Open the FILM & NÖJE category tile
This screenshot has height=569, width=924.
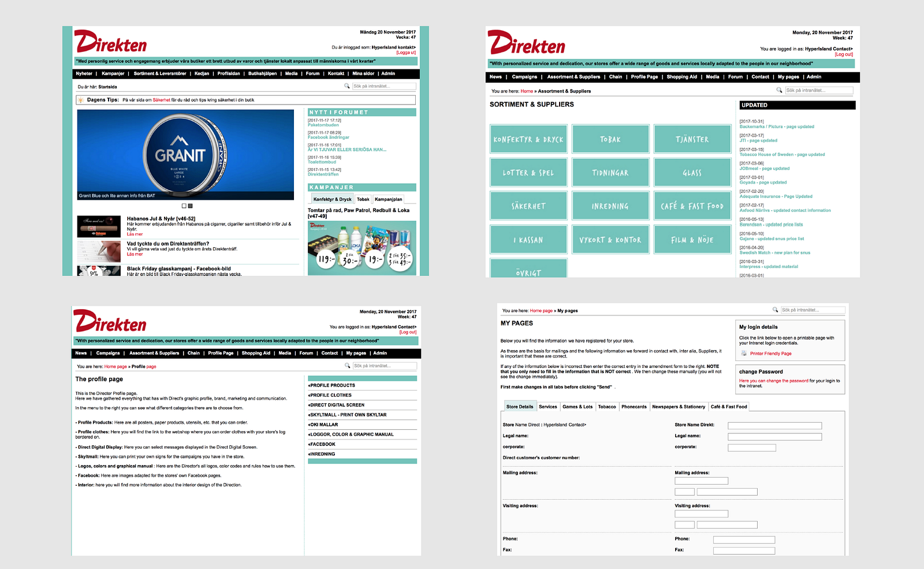click(692, 239)
